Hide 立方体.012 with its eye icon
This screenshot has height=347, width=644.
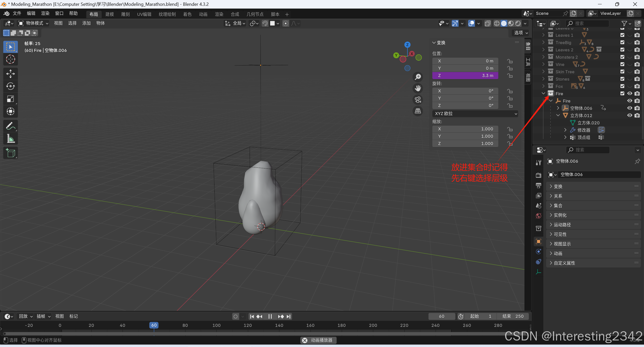[630, 115]
